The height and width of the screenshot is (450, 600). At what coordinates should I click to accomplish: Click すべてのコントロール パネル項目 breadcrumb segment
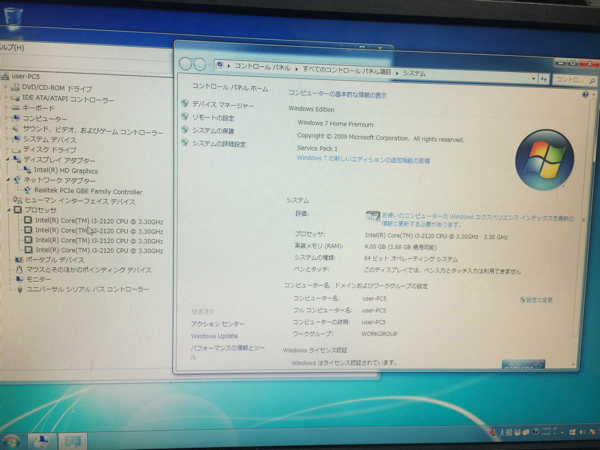[x=347, y=70]
